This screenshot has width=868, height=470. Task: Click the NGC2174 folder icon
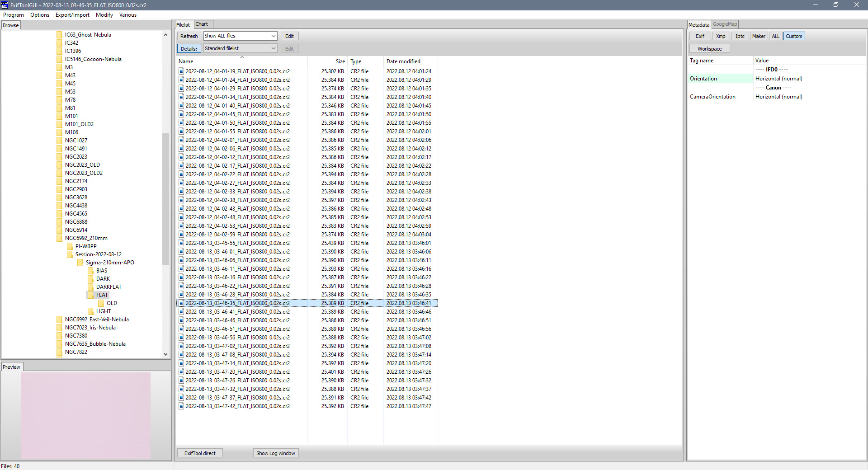click(x=59, y=181)
